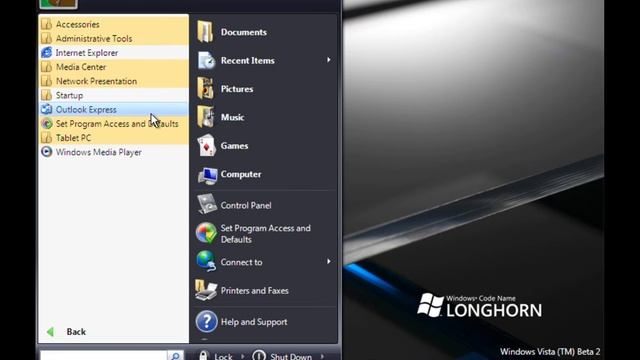The image size is (640, 360).
Task: Click the Documents folder icon
Action: (205, 32)
